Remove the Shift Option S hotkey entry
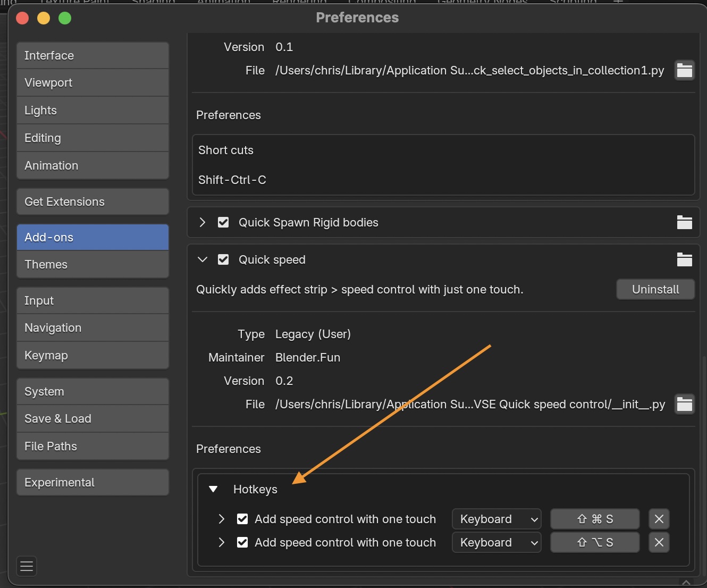The width and height of the screenshot is (707, 588). pyautogui.click(x=659, y=542)
